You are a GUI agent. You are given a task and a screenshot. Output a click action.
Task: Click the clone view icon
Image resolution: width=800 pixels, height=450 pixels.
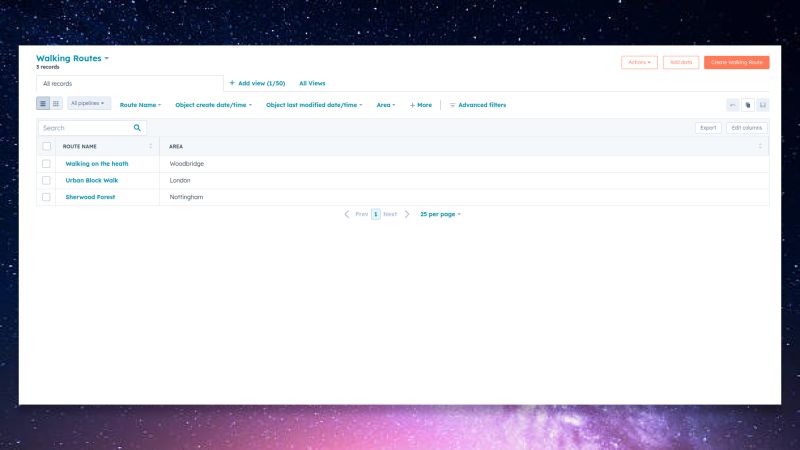click(x=748, y=105)
